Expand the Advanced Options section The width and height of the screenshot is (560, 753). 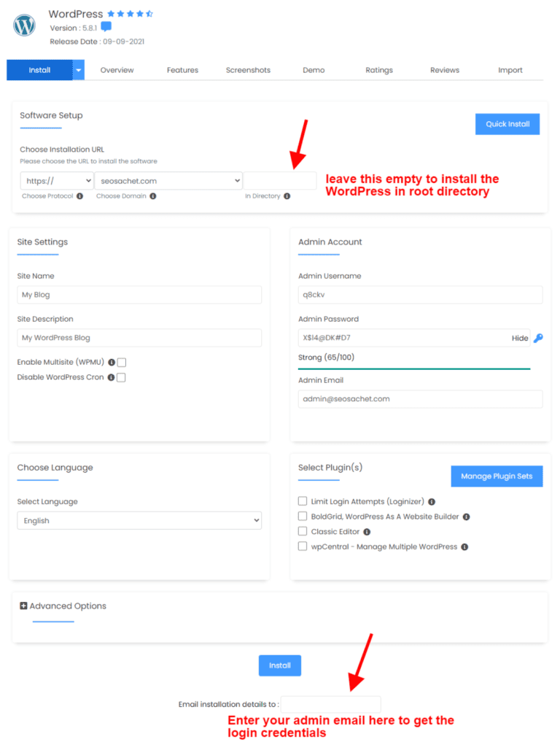click(x=63, y=606)
